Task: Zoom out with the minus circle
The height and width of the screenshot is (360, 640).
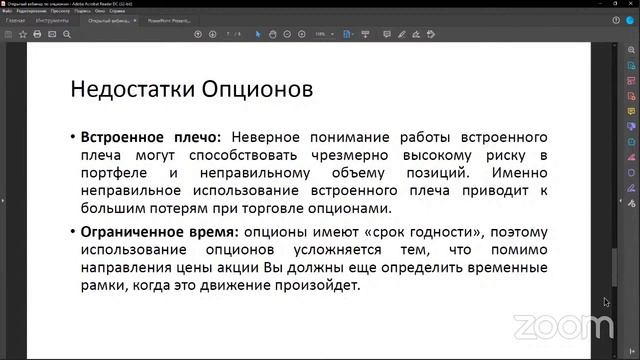Action: click(287, 34)
